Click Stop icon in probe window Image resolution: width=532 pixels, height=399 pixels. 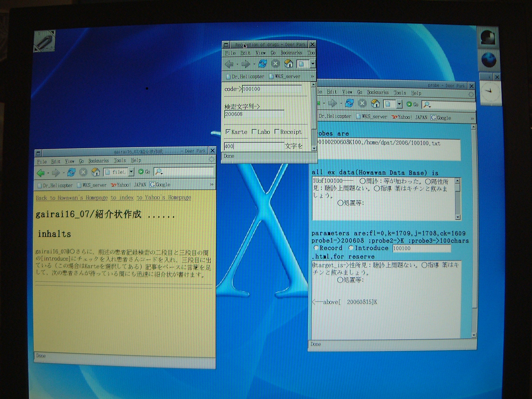(362, 104)
